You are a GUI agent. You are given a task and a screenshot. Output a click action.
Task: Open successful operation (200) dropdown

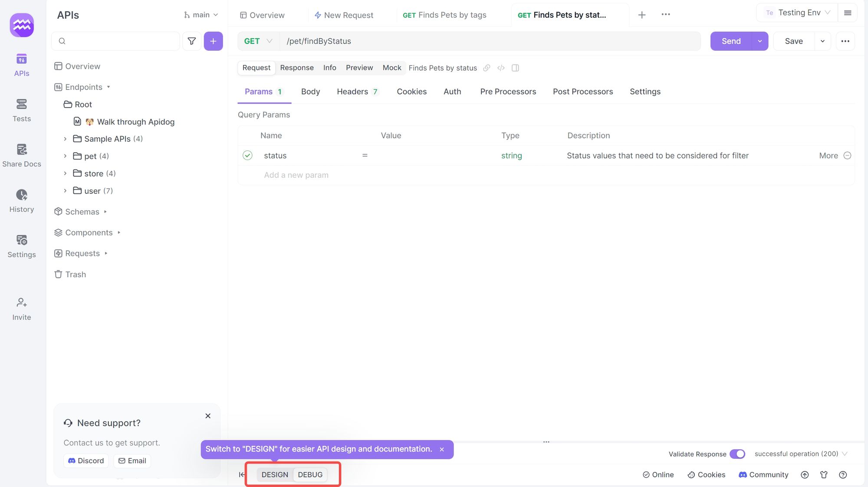click(x=801, y=454)
